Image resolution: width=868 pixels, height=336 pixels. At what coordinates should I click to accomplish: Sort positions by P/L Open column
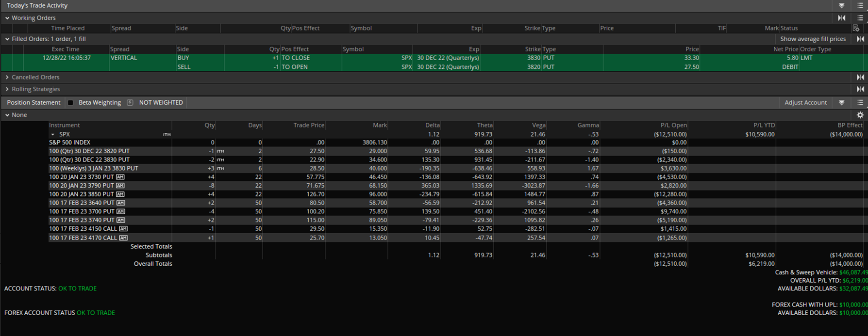(673, 125)
